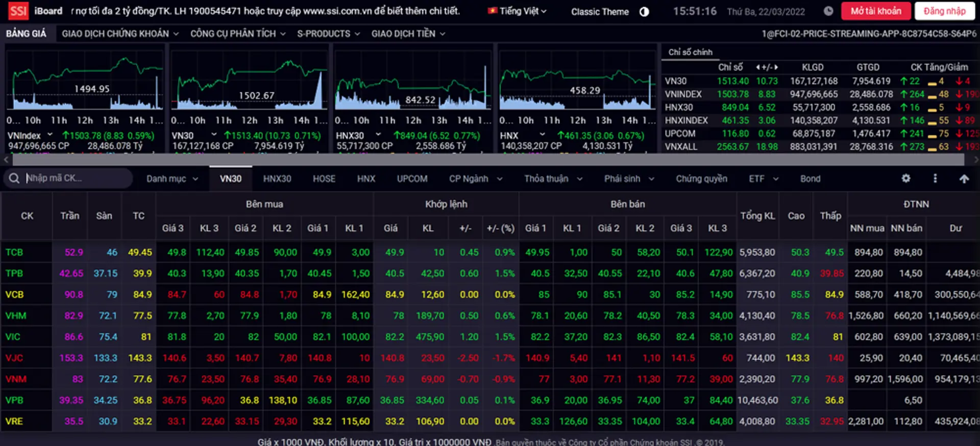Image resolution: width=980 pixels, height=446 pixels.
Task: Open the VIC stock symbol
Action: (13, 337)
